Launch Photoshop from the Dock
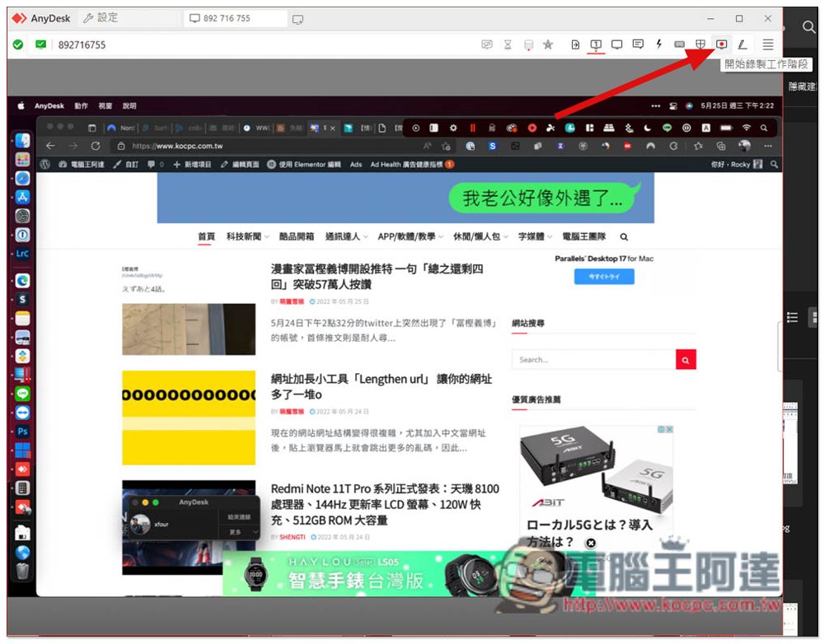Viewport: 824px width, 644px height. [22, 432]
